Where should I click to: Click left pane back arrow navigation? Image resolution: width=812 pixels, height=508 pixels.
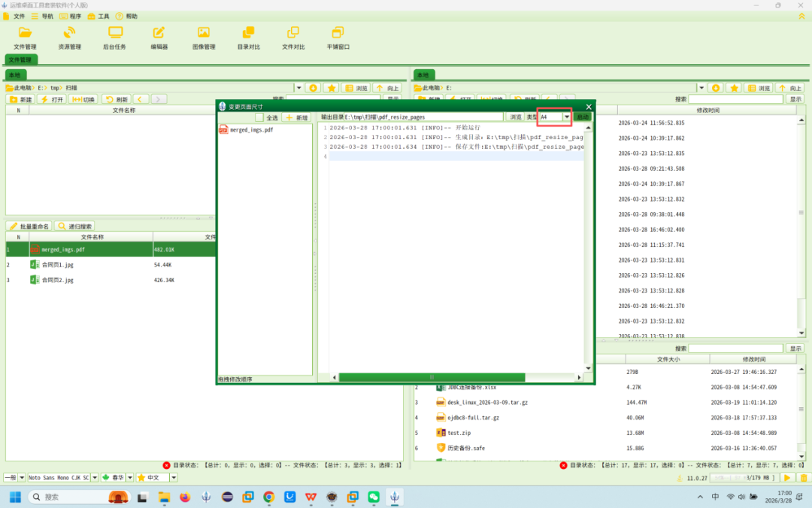coord(141,99)
